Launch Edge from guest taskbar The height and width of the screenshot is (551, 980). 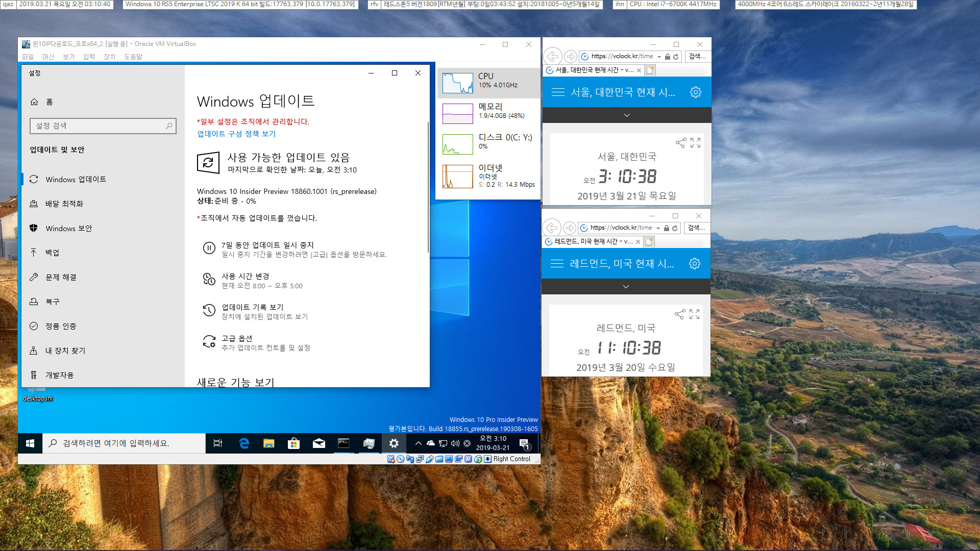coord(244,443)
